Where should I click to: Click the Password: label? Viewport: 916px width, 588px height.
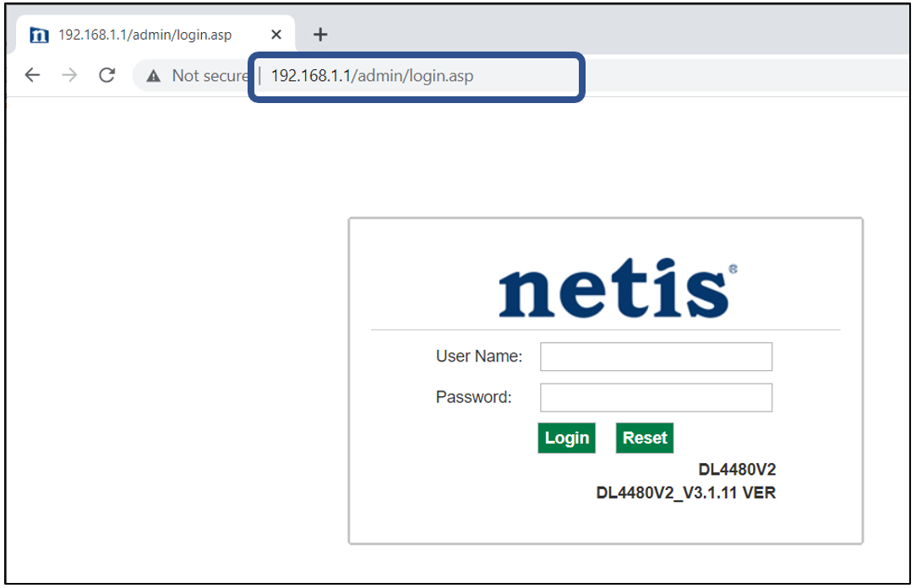click(x=474, y=397)
